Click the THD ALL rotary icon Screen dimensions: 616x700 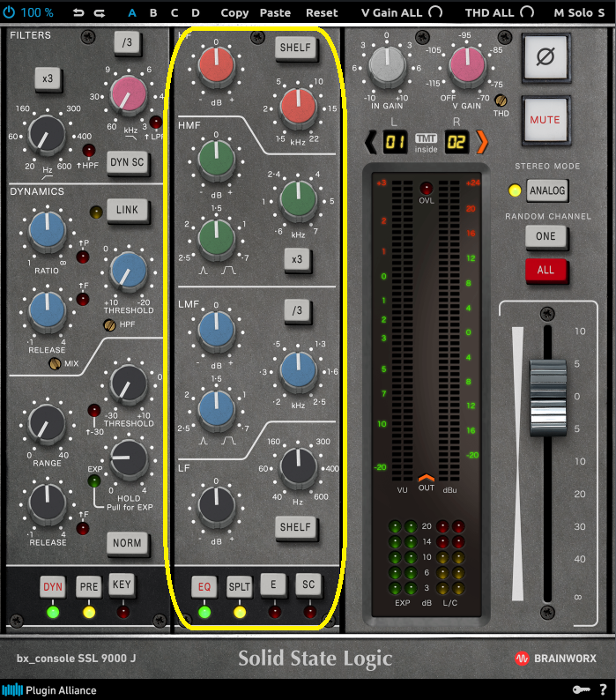(x=527, y=12)
